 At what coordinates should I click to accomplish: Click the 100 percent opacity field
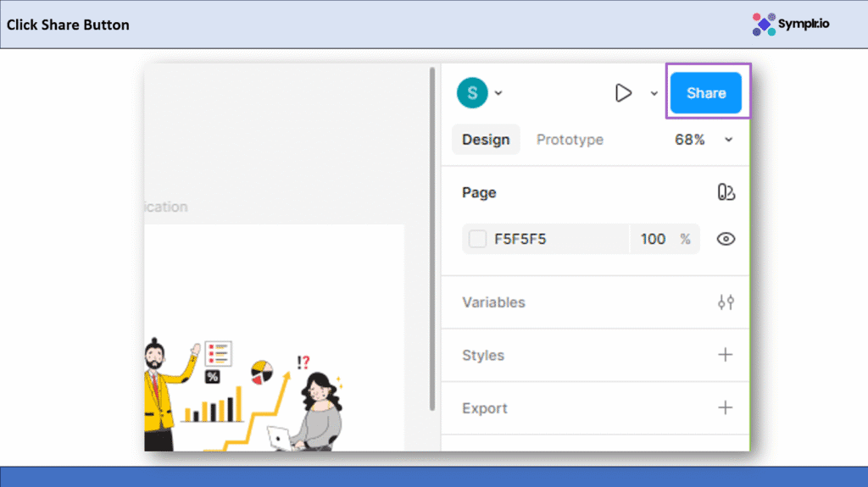coord(653,239)
